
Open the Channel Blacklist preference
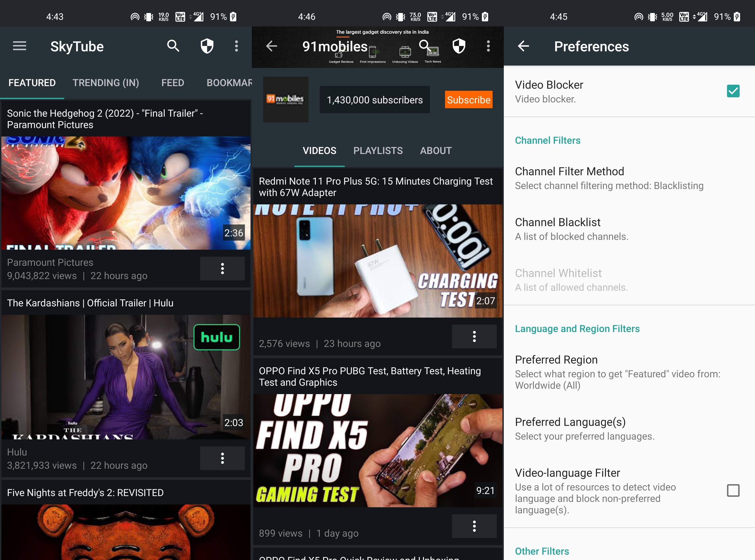[629, 229]
